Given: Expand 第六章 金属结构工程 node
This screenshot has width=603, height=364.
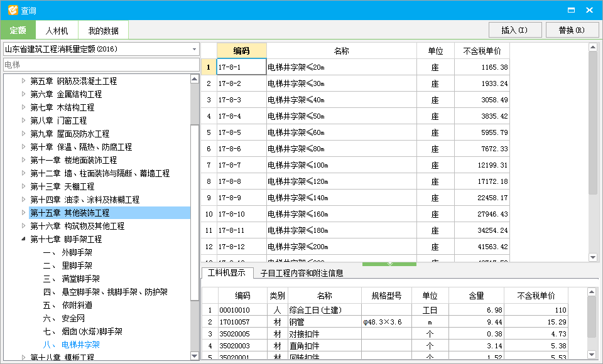Looking at the screenshot, I should coord(24,94).
